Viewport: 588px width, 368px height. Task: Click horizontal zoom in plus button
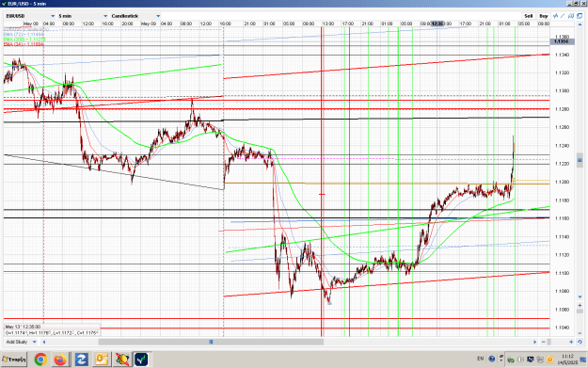click(x=571, y=342)
